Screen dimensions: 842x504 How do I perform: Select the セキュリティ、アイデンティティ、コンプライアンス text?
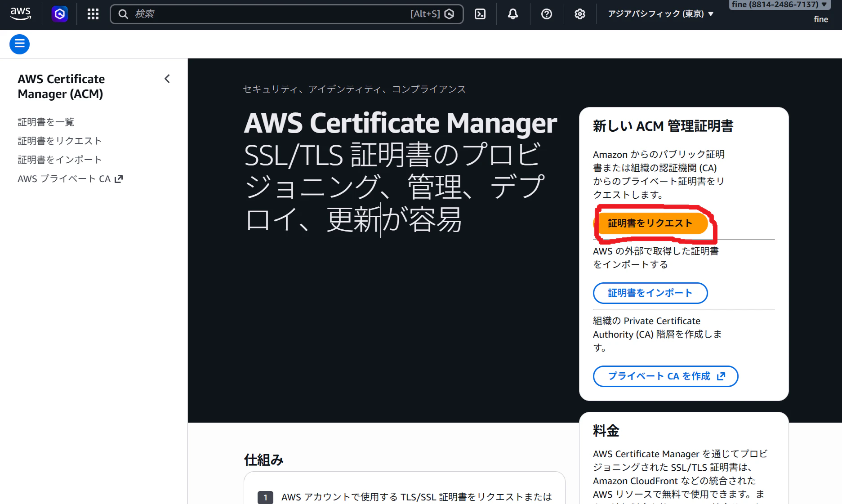(x=354, y=89)
